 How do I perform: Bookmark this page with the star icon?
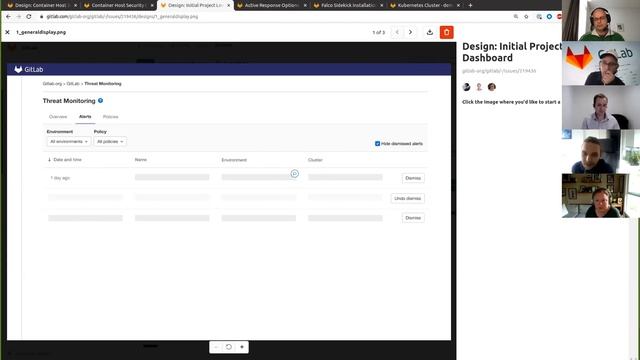coord(526,16)
